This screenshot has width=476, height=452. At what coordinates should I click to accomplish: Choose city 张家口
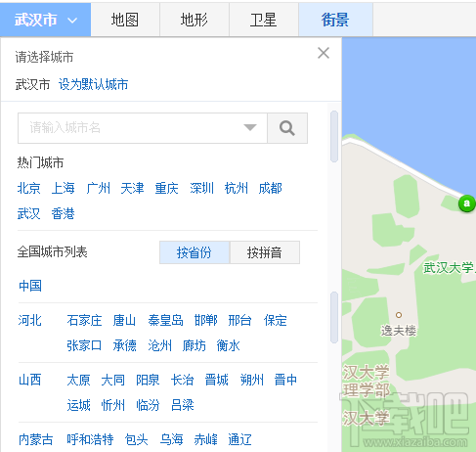[x=84, y=345]
